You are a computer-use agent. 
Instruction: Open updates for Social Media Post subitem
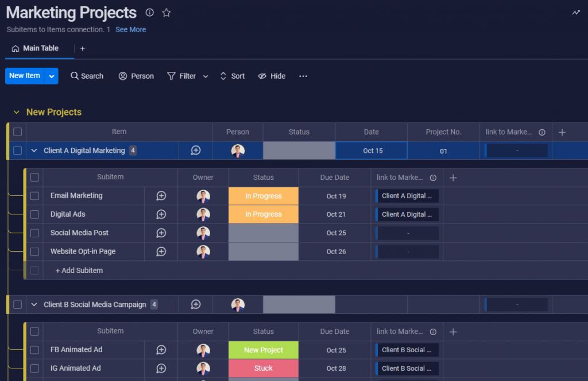[x=161, y=233]
